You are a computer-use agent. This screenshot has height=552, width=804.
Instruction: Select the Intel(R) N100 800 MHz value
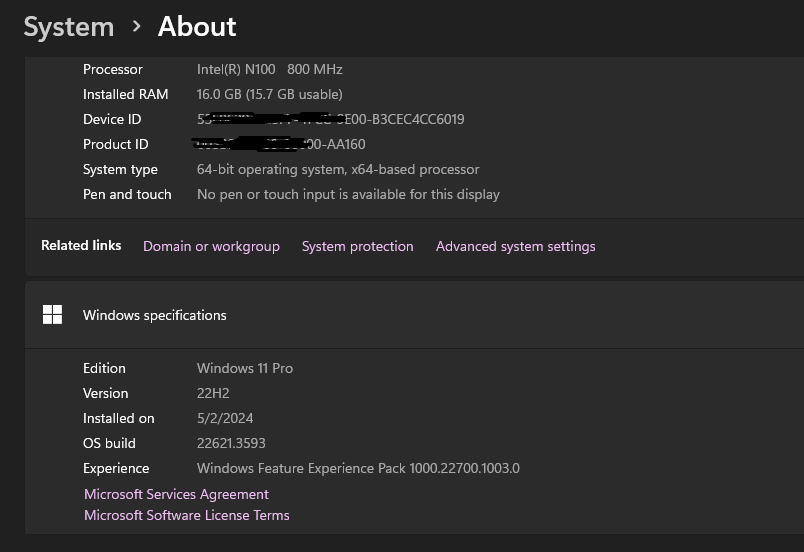[x=270, y=69]
